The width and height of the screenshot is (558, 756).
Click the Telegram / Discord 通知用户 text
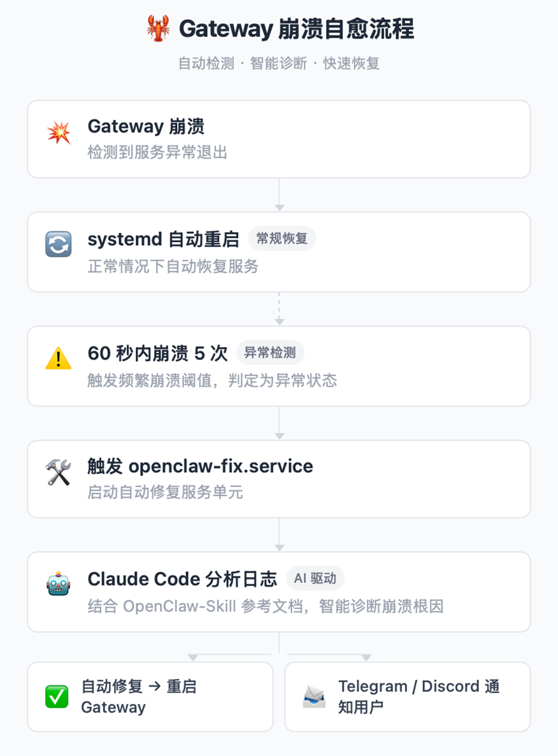point(418,697)
